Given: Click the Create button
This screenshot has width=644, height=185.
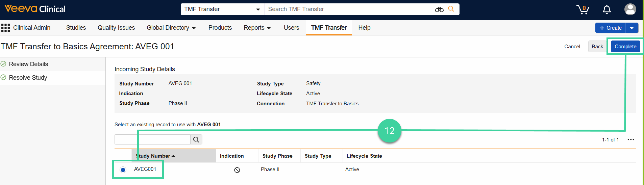Looking at the screenshot, I should click(611, 28).
